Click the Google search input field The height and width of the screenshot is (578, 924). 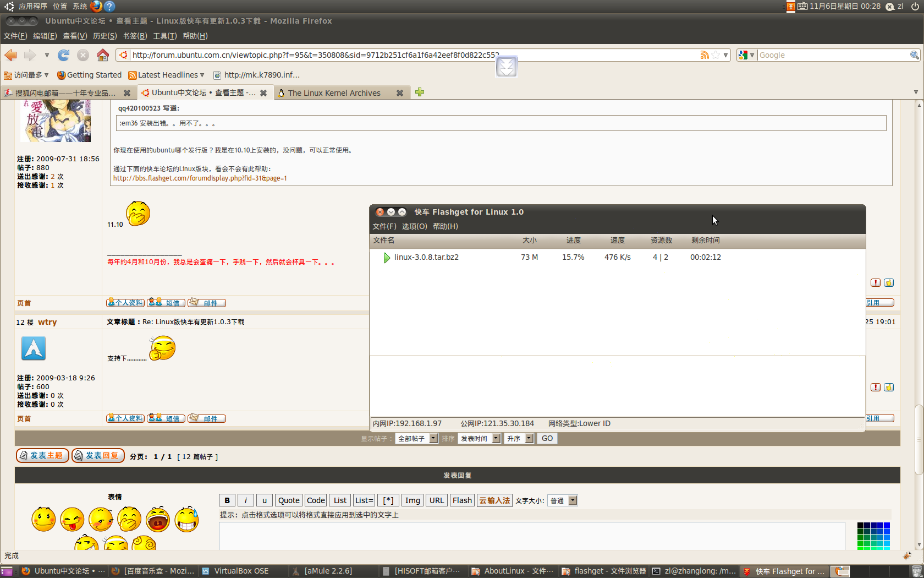[x=833, y=55]
